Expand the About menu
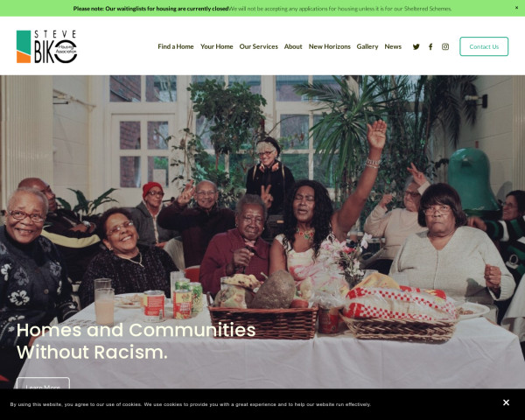The height and width of the screenshot is (420, 525). (293, 46)
